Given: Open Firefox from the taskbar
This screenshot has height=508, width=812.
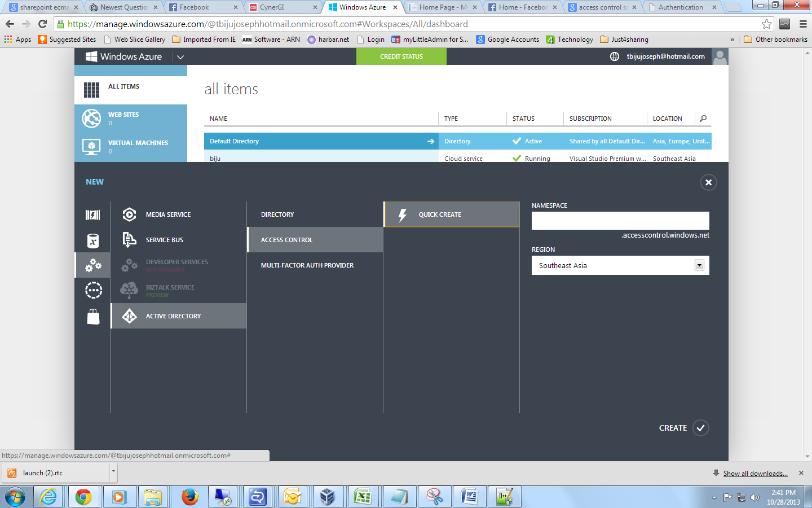Looking at the screenshot, I should (x=190, y=497).
